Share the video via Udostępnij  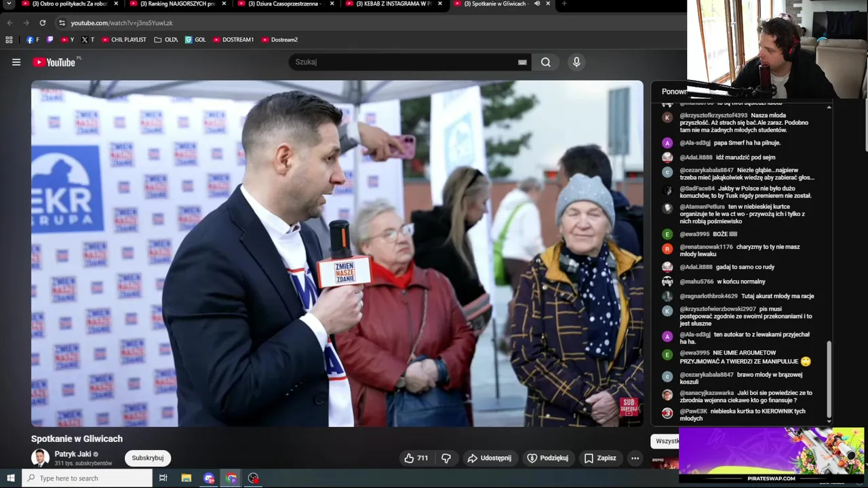tap(489, 458)
